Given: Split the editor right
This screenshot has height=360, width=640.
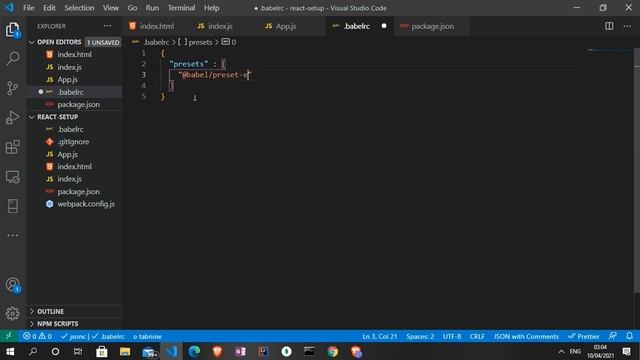Looking at the screenshot, I should click(609, 26).
